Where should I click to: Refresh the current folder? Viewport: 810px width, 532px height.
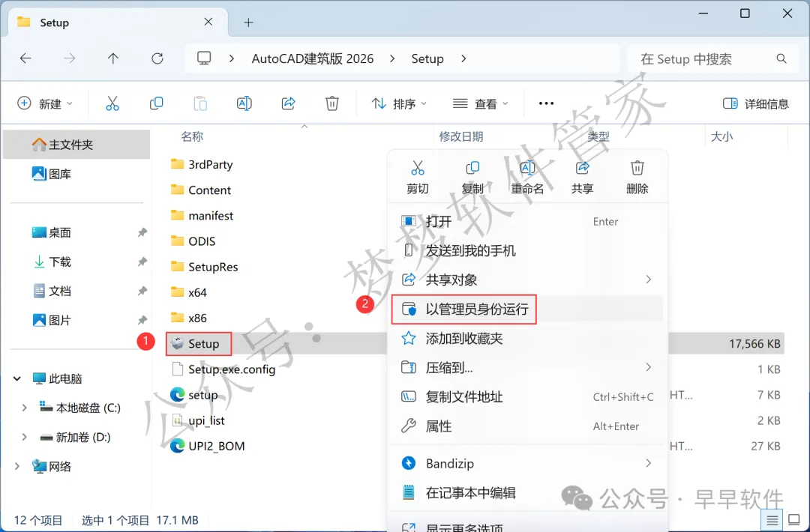coord(157,59)
